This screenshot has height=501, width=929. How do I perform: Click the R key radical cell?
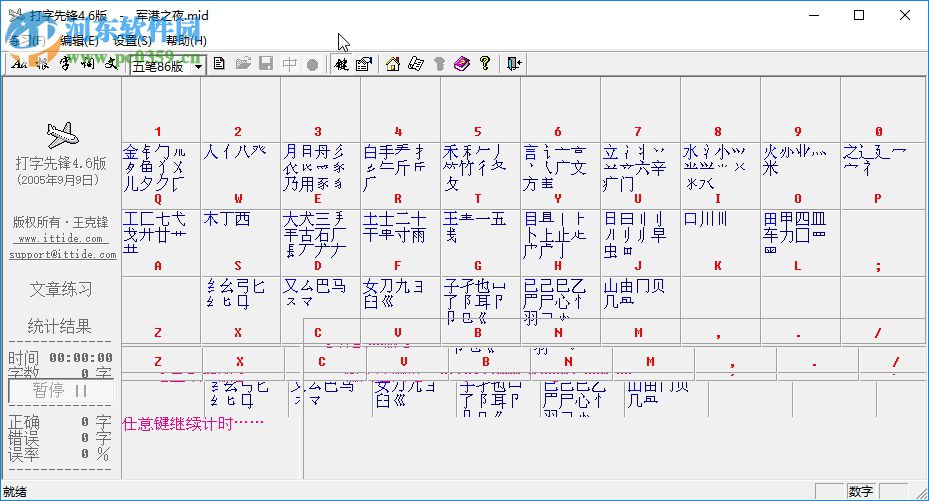(x=401, y=175)
